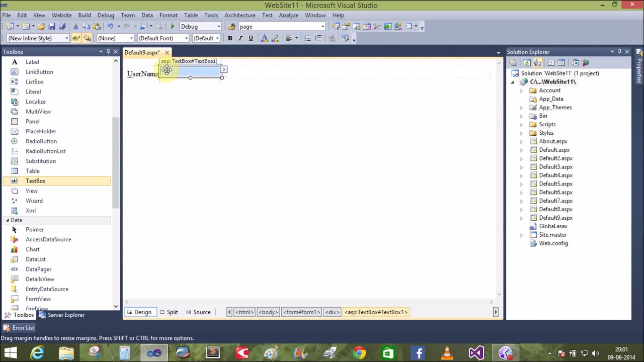Open the foreground color picker
The image size is (644, 362).
(x=264, y=38)
